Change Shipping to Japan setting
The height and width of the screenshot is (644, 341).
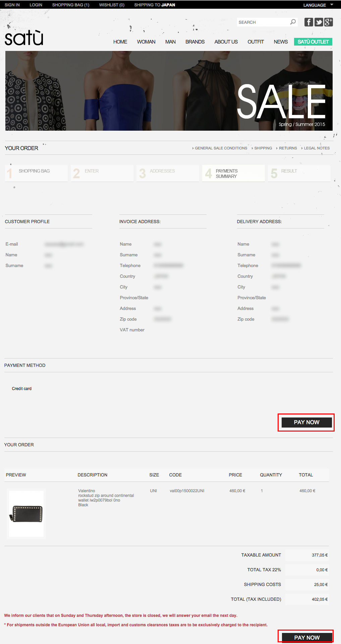click(x=155, y=5)
